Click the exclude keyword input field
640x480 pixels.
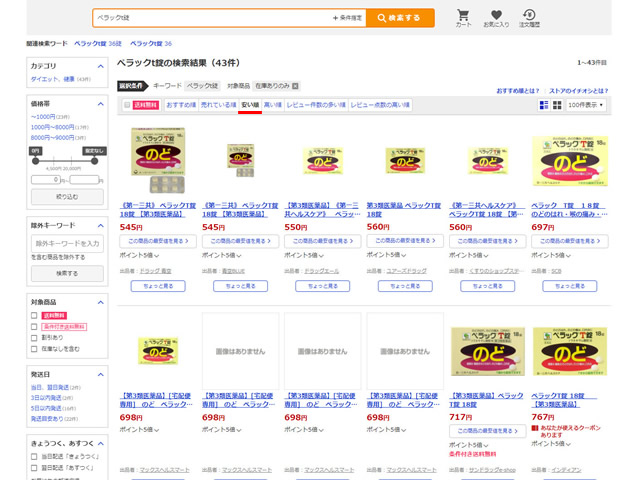[x=67, y=244]
